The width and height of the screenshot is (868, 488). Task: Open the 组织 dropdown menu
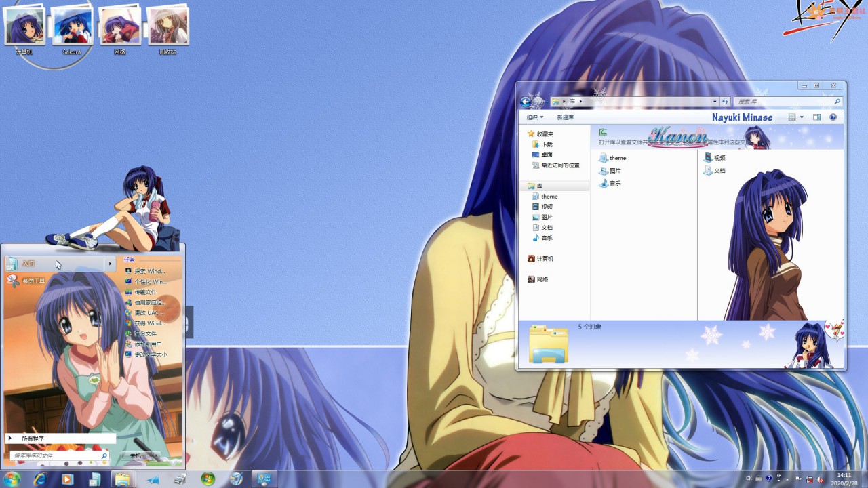point(535,117)
